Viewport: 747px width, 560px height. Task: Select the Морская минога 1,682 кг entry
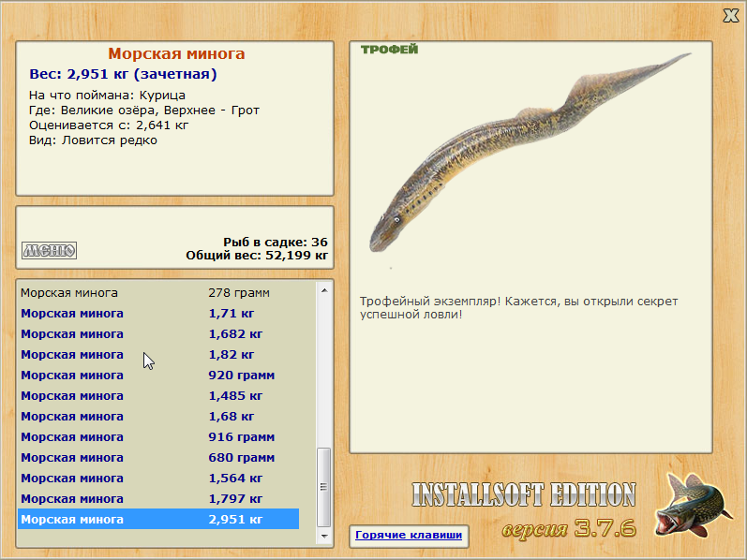pos(158,333)
